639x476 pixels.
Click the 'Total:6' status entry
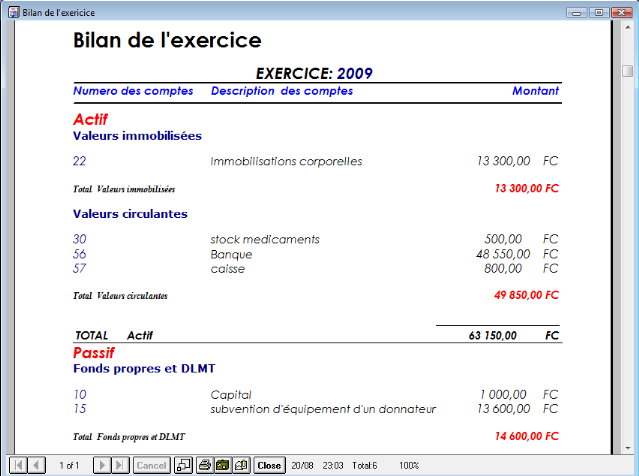point(365,465)
